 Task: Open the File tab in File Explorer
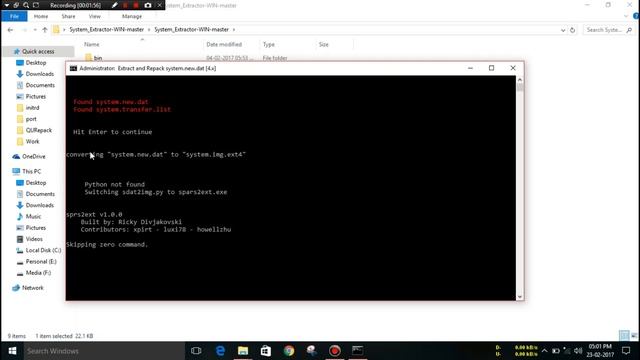(14, 16)
